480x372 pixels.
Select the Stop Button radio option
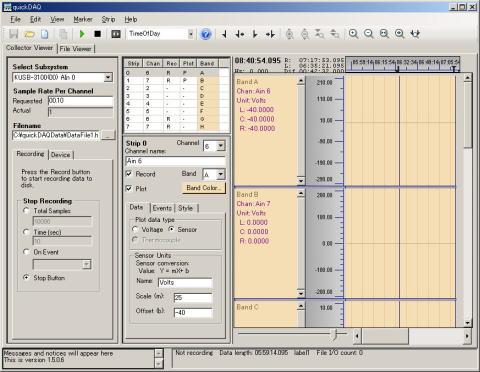(26, 278)
